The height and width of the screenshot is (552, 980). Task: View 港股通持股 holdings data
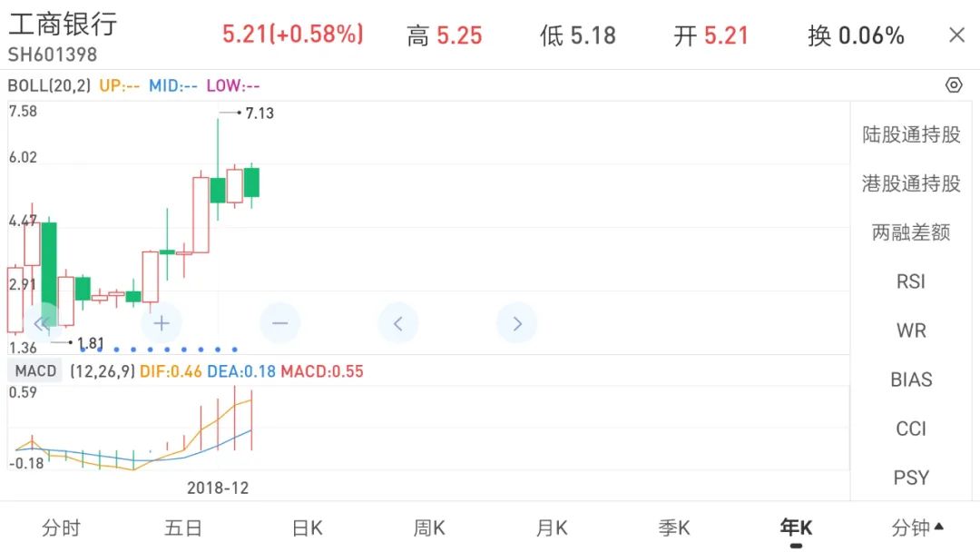pyautogui.click(x=910, y=182)
